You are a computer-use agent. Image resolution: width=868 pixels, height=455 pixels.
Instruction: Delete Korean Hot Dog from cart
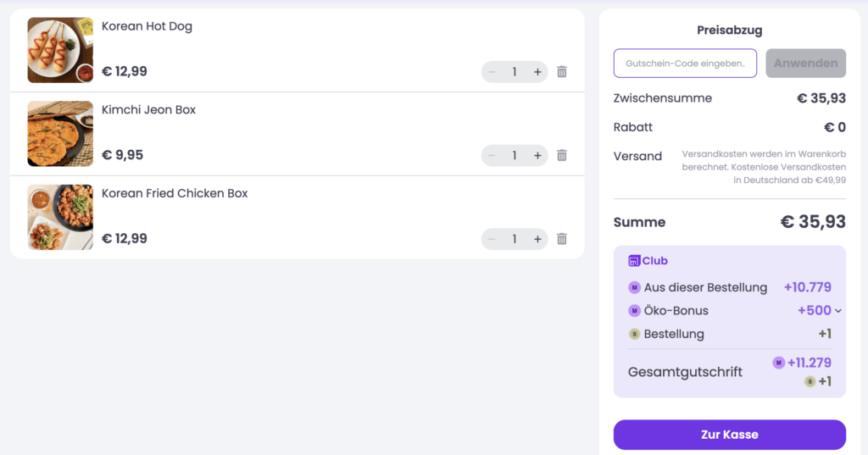pyautogui.click(x=561, y=72)
